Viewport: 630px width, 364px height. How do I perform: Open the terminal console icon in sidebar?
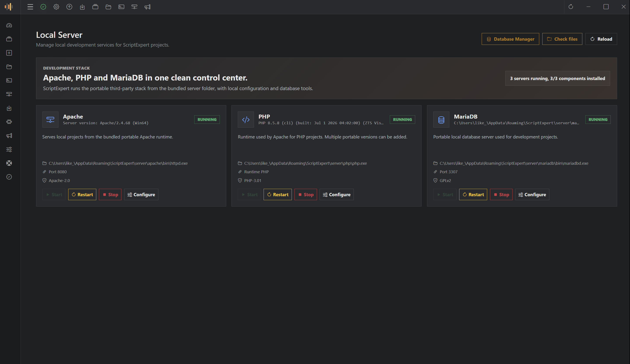(9, 80)
